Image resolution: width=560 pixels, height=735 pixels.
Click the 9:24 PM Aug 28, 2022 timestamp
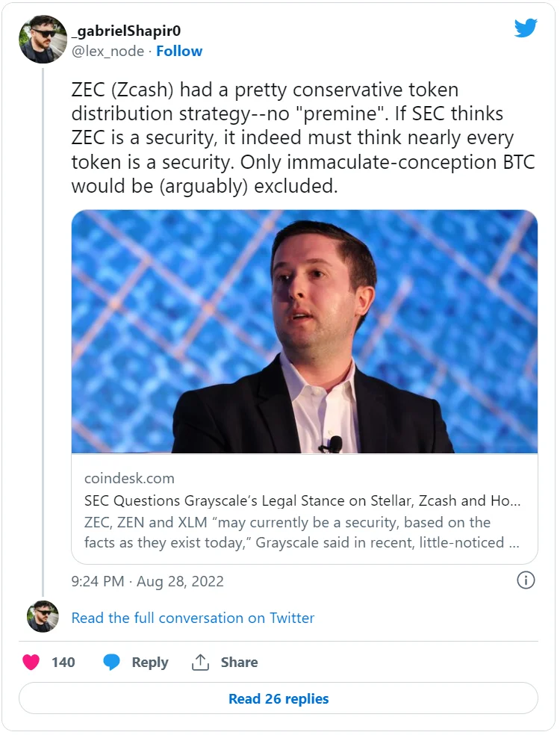pos(147,580)
